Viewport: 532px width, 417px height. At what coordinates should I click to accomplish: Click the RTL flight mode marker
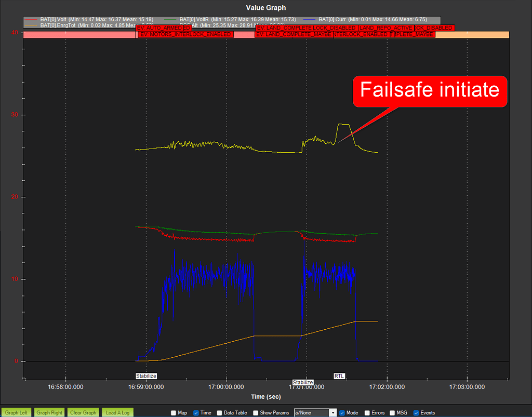coord(339,376)
